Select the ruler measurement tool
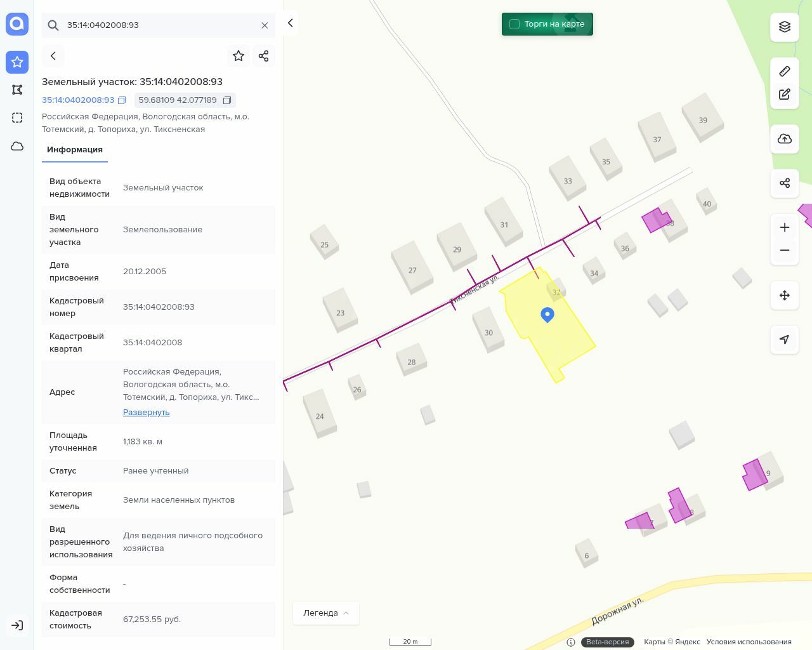The height and width of the screenshot is (650, 812). coord(785,71)
